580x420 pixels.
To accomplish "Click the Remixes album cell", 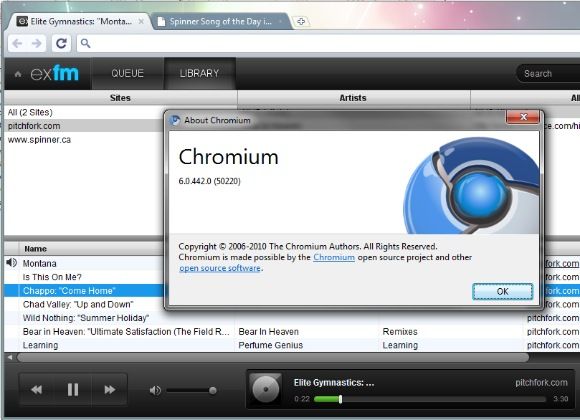I will [400, 332].
